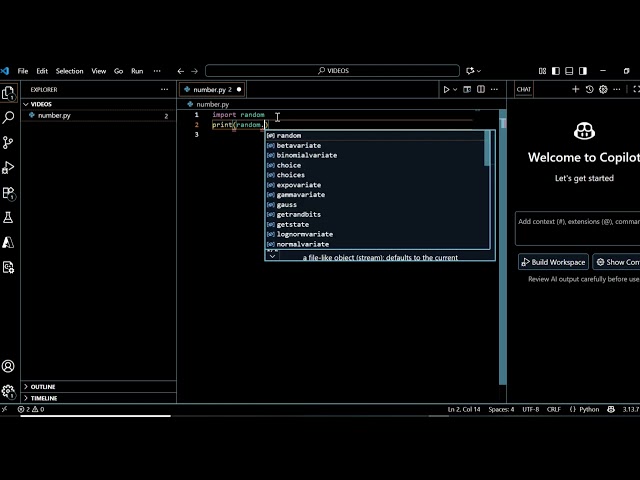Click the suggestion list scrollbar thumb
Viewport: 640px width, 480px height.
(487, 148)
